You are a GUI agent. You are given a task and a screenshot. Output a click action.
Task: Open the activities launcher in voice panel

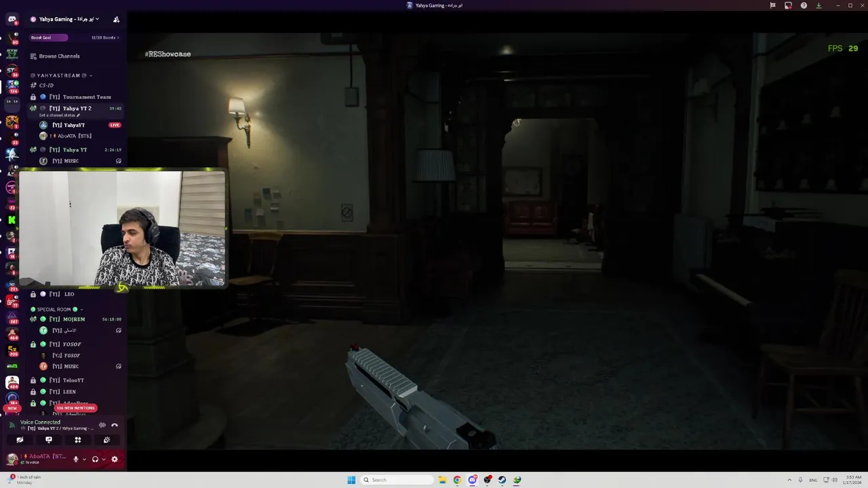(x=78, y=440)
